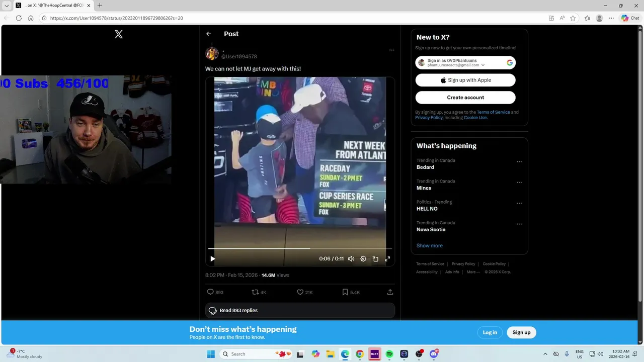644x362 pixels.
Task: Expand the footer More menu
Action: (x=473, y=272)
